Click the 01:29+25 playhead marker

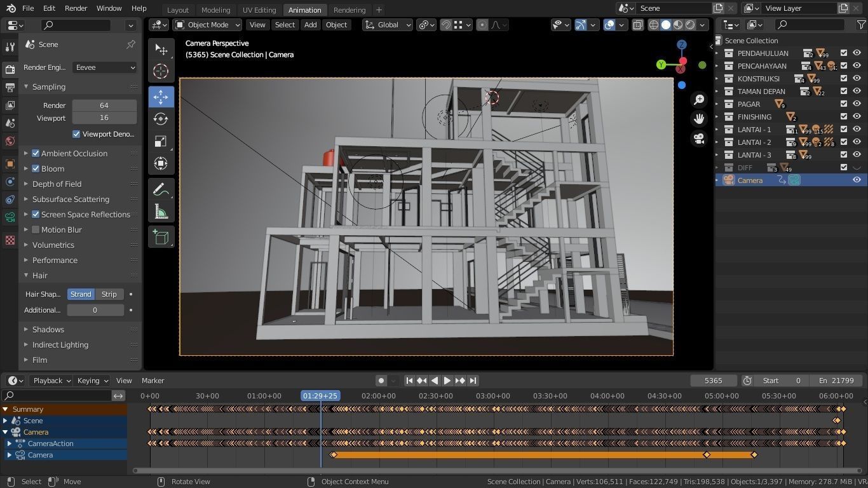point(320,396)
